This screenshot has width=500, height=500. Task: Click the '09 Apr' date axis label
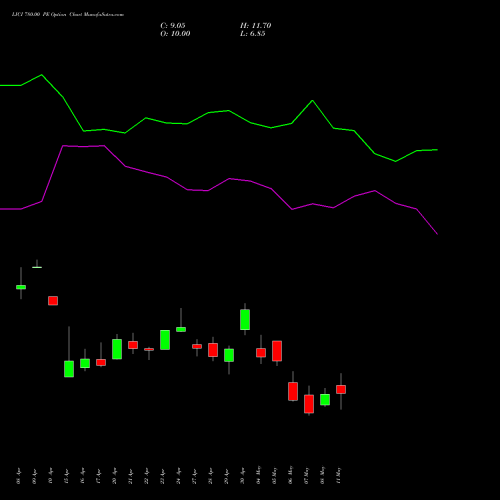[34, 476]
